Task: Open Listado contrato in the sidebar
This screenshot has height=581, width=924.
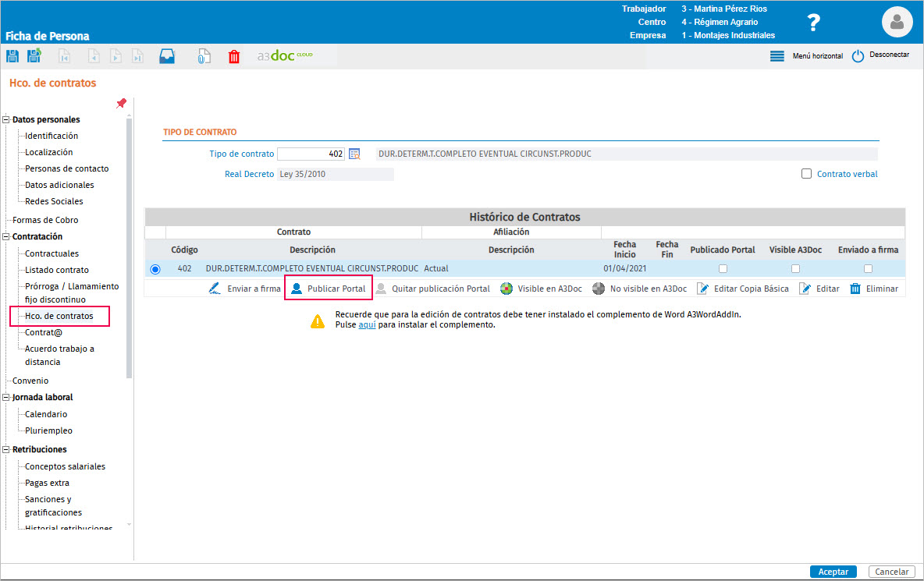Action: (x=56, y=270)
